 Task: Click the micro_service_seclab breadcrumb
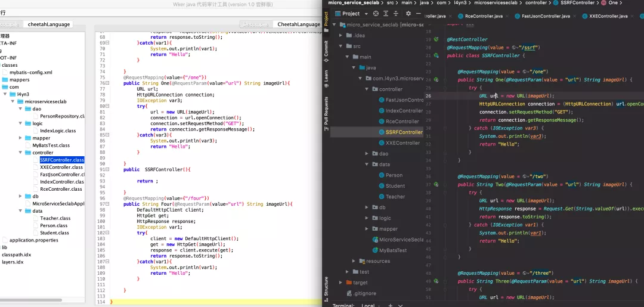tap(354, 2)
